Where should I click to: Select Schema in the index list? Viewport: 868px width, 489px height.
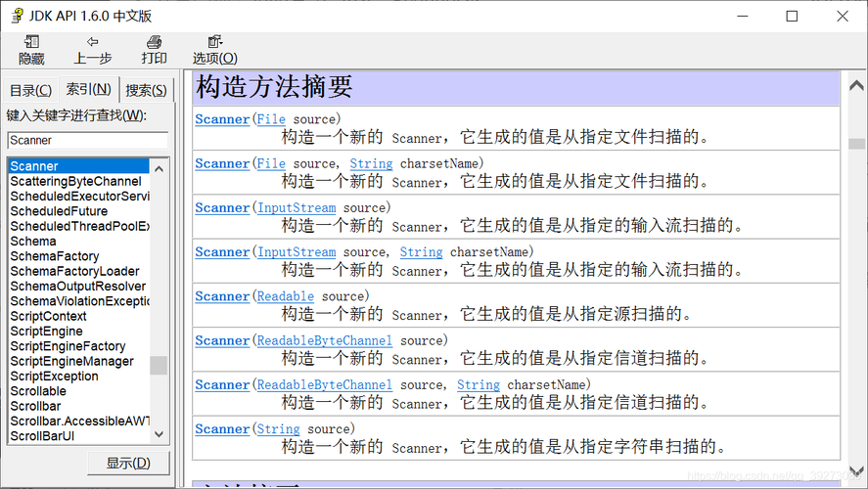point(78,242)
